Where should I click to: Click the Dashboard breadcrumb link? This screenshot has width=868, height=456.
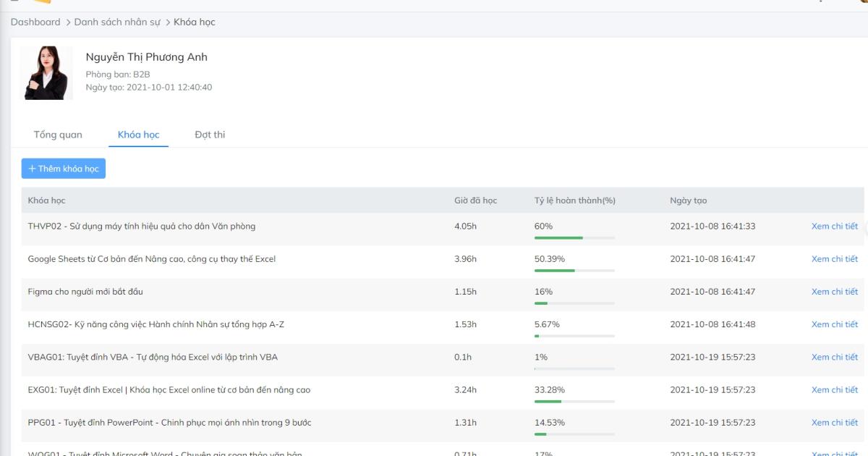(35, 22)
